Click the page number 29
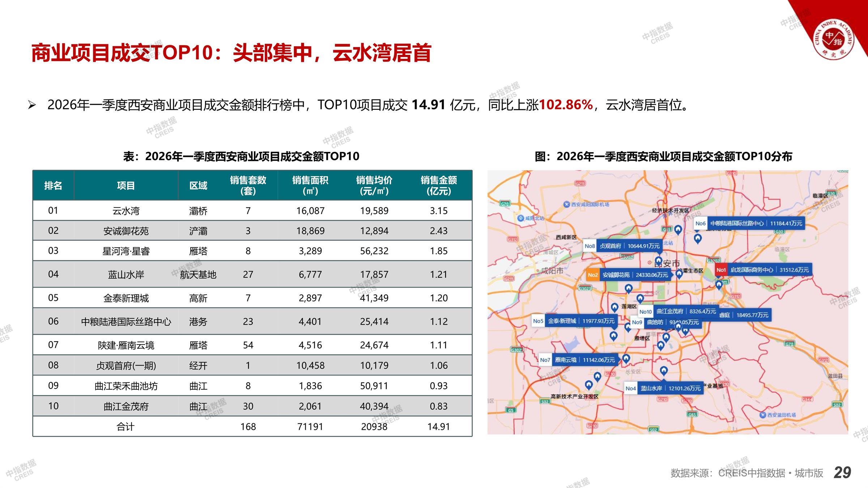The width and height of the screenshot is (868, 488). point(842,472)
